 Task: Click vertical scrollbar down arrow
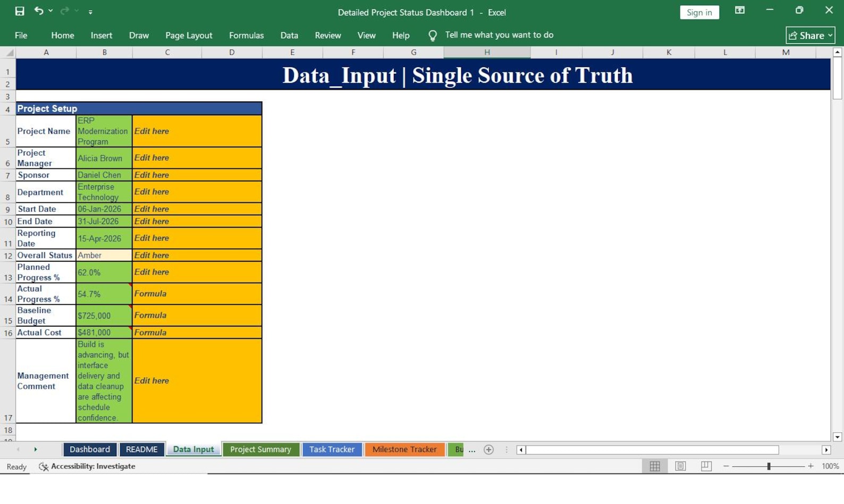837,437
